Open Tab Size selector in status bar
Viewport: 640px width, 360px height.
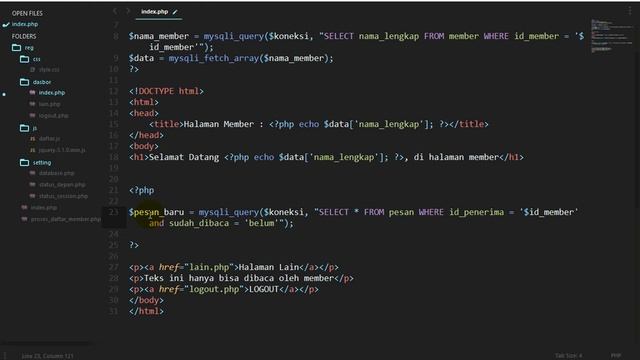[569, 356]
